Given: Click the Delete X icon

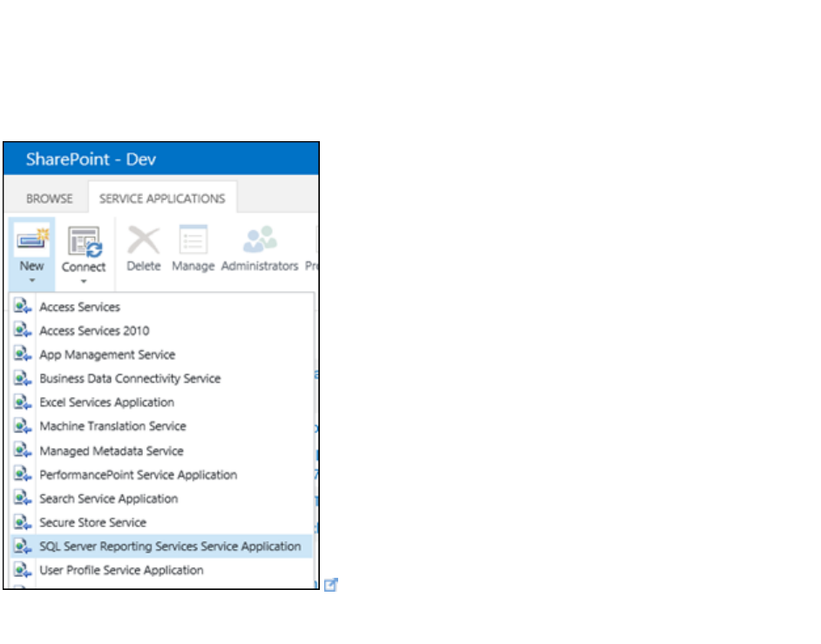Looking at the screenshot, I should click(x=144, y=241).
